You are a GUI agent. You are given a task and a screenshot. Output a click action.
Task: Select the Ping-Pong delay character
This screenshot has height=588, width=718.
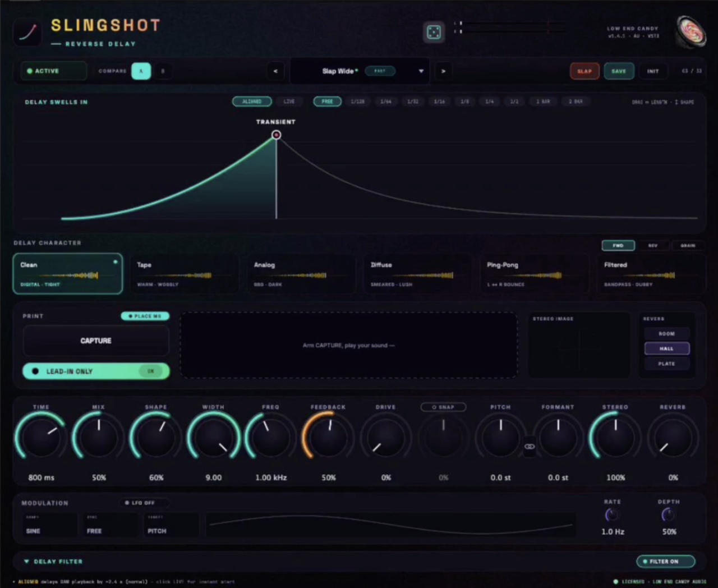click(x=534, y=274)
